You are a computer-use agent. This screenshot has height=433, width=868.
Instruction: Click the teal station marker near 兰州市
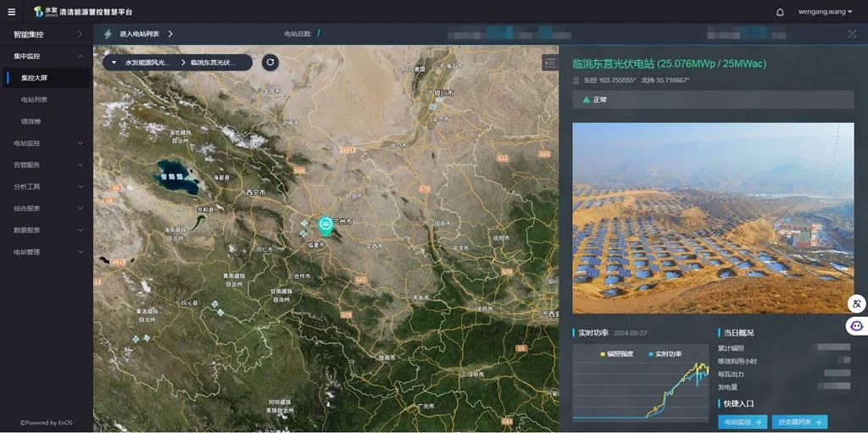click(325, 225)
